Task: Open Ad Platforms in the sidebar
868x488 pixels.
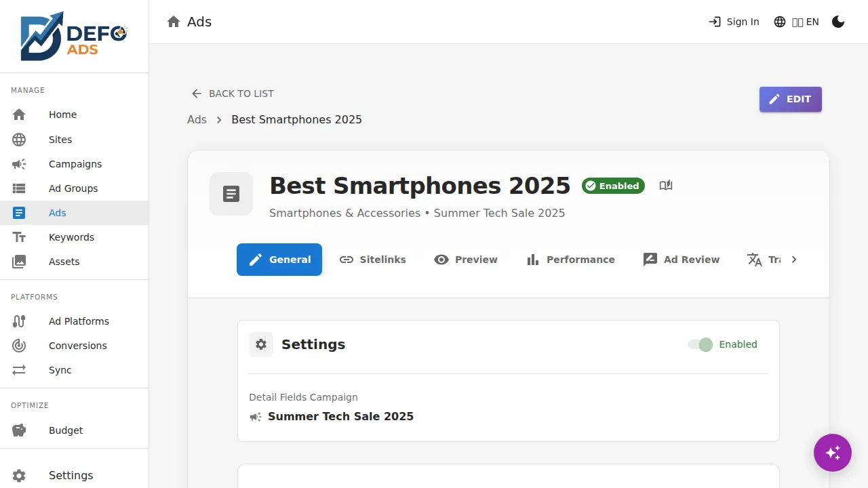Action: pyautogui.click(x=75, y=321)
